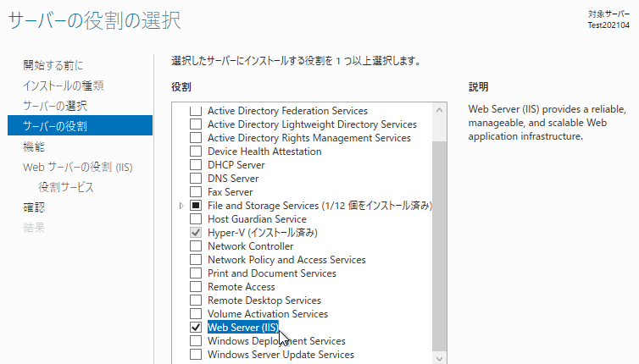Jump to the 確認 page
639x364 pixels.
34,207
